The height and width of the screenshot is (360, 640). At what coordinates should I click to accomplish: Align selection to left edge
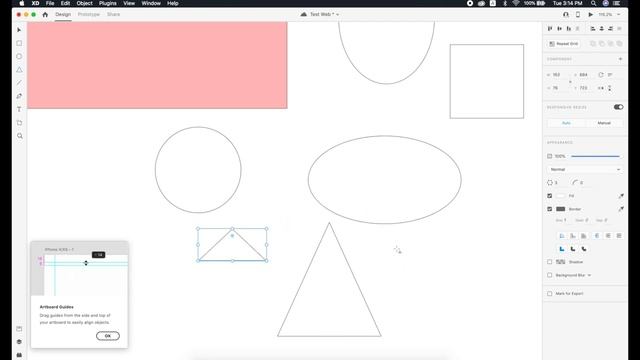click(x=593, y=29)
